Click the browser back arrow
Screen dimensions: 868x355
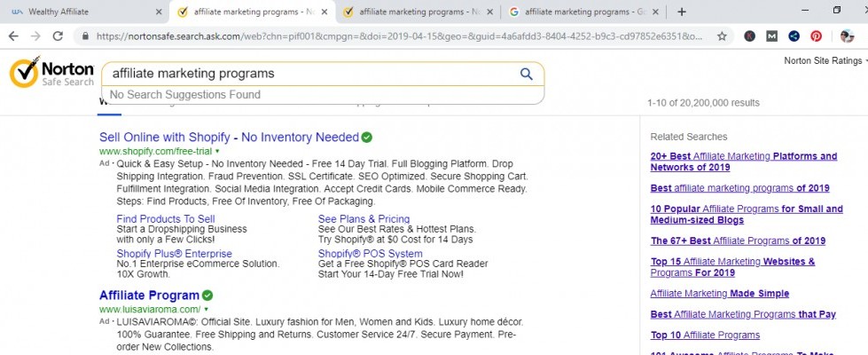coord(13,36)
